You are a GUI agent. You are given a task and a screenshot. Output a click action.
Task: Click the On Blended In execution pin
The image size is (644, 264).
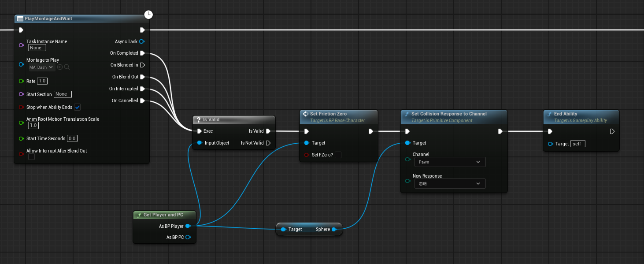[142, 65]
